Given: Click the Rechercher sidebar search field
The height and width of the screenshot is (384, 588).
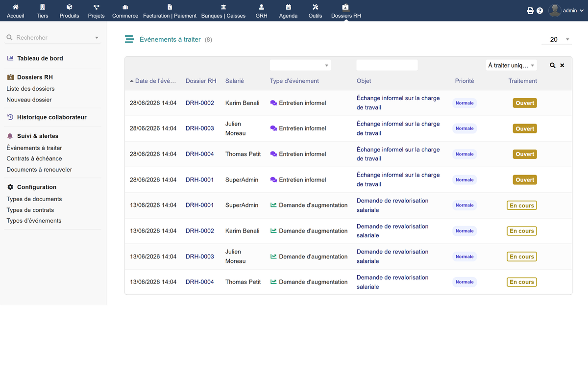Looking at the screenshot, I should click(52, 37).
